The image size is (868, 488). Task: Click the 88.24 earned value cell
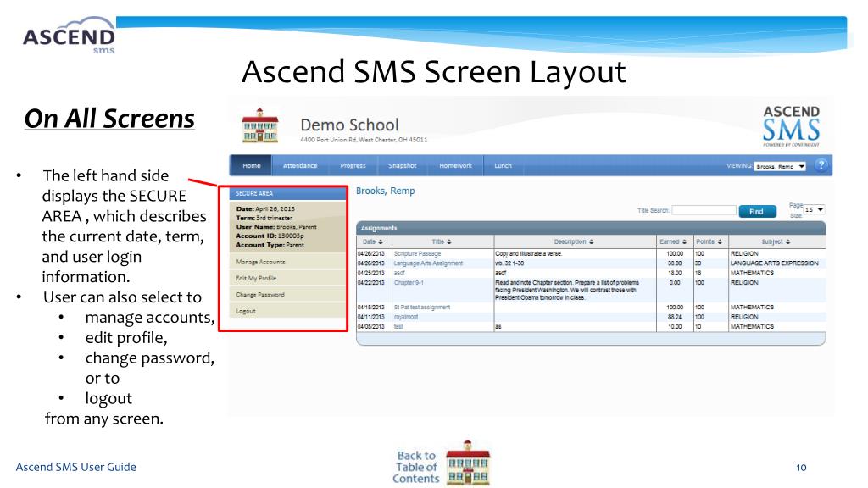(x=674, y=317)
